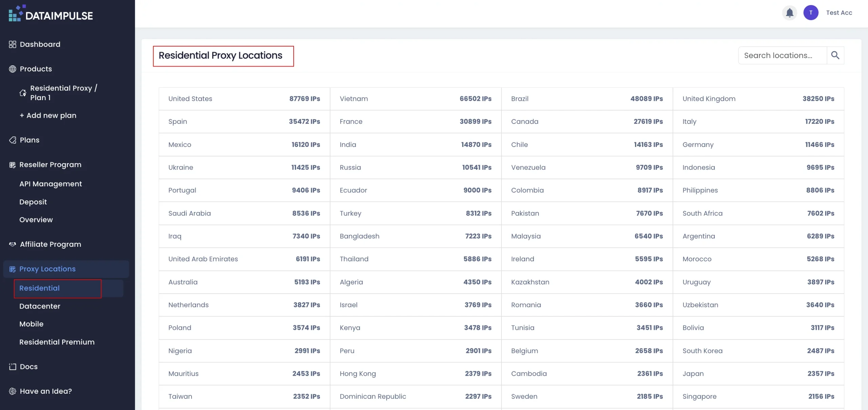Image resolution: width=868 pixels, height=410 pixels.
Task: Open the Overview submenu item
Action: pyautogui.click(x=36, y=220)
